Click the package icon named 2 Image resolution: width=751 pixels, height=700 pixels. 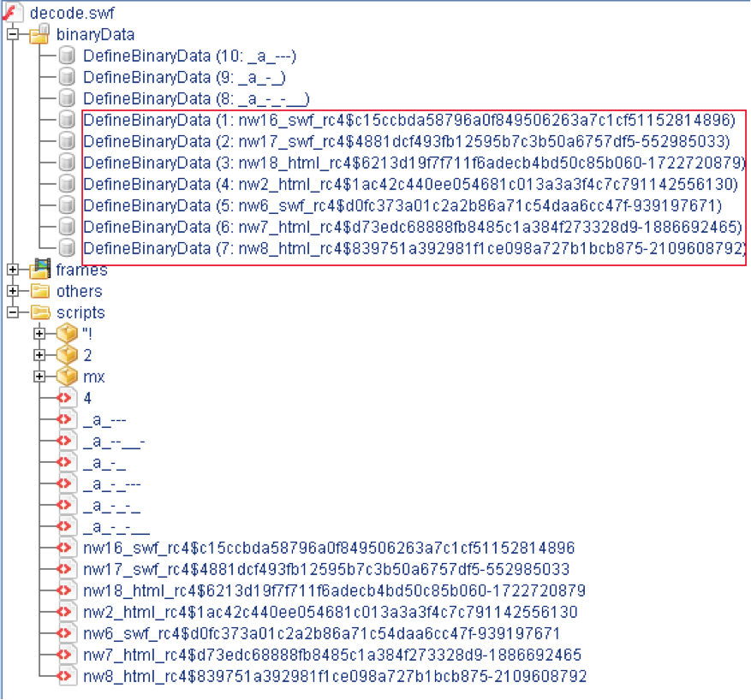pyautogui.click(x=67, y=355)
